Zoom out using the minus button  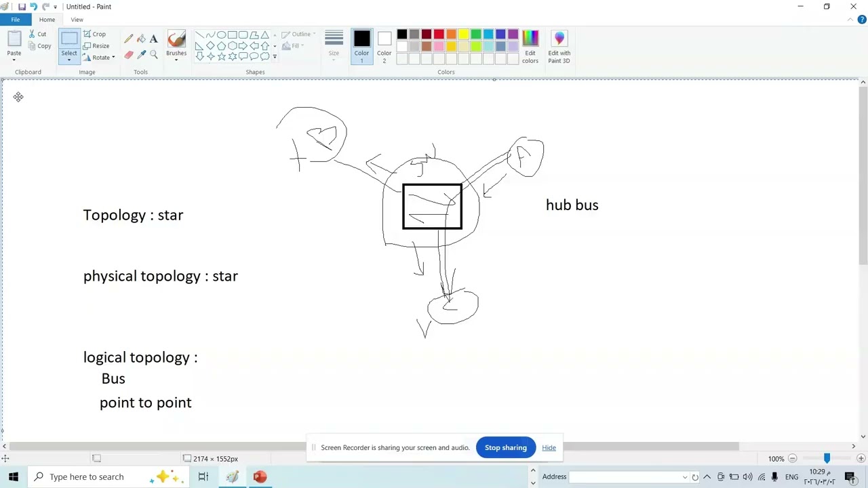click(792, 459)
